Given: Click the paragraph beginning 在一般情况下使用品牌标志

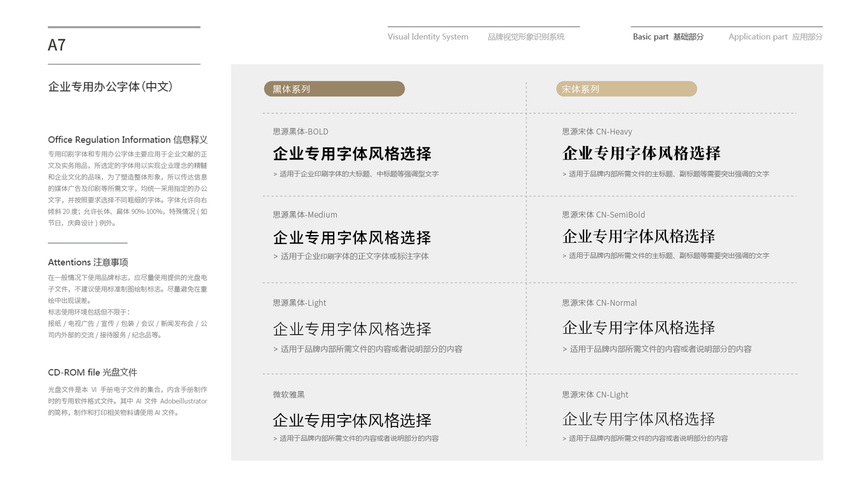Looking at the screenshot, I should coord(128,289).
